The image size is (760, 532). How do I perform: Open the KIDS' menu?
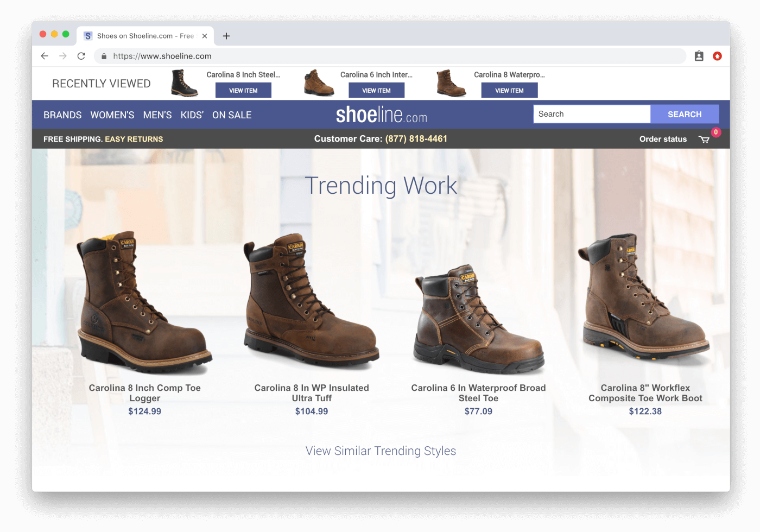[192, 115]
